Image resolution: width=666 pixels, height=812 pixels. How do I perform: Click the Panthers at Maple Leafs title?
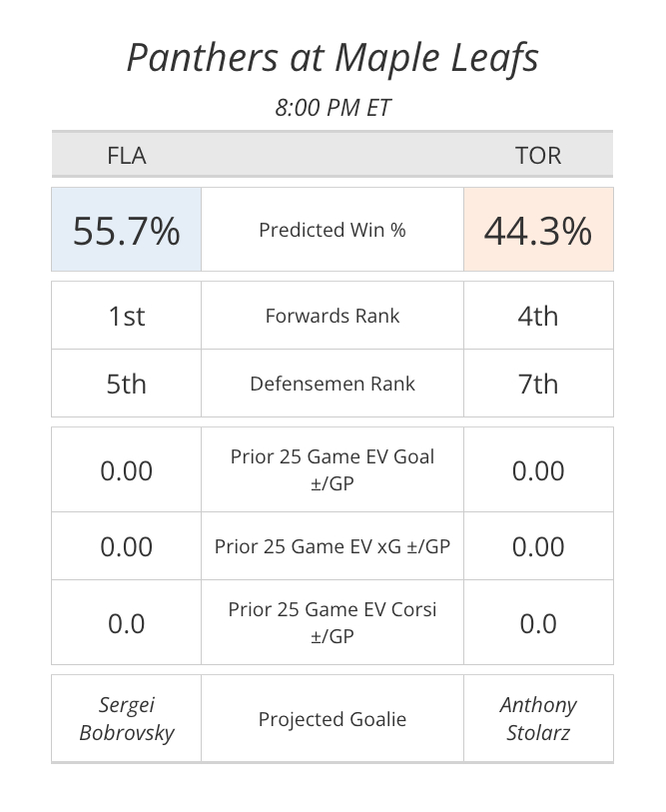pyautogui.click(x=333, y=58)
